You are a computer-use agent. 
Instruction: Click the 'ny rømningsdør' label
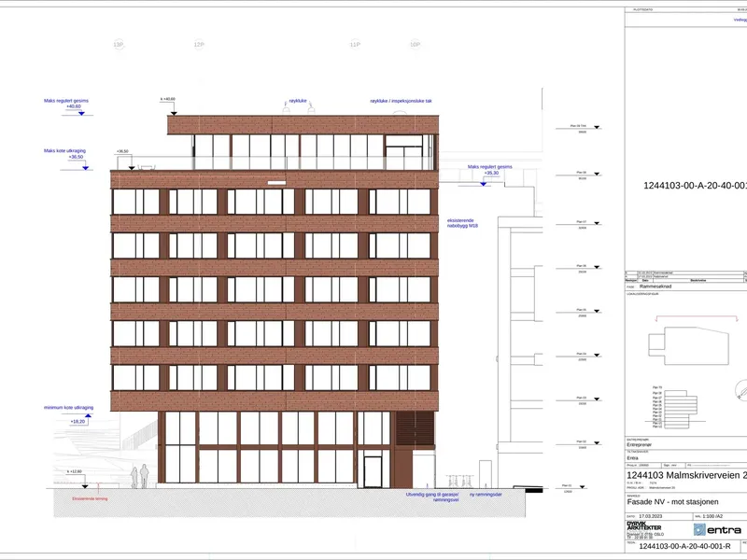pos(486,495)
